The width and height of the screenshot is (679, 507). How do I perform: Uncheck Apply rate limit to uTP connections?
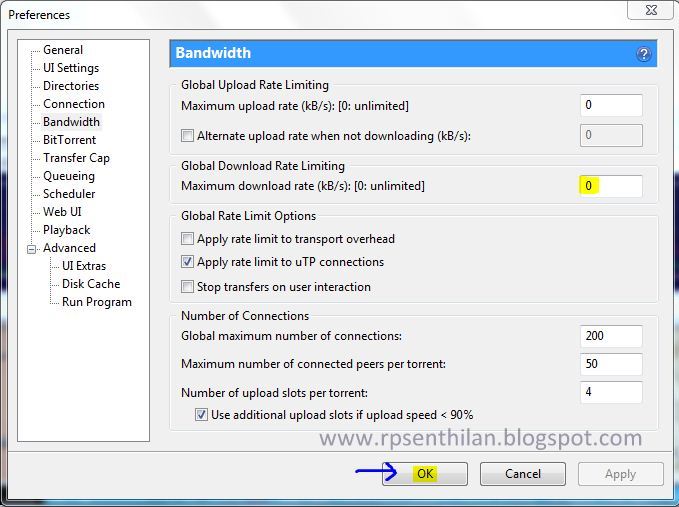pos(187,262)
